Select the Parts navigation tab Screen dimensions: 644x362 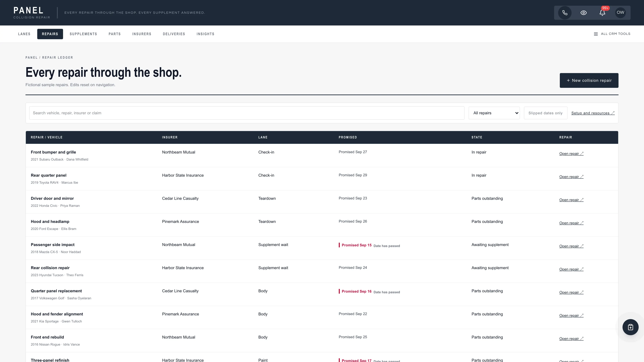(115, 34)
